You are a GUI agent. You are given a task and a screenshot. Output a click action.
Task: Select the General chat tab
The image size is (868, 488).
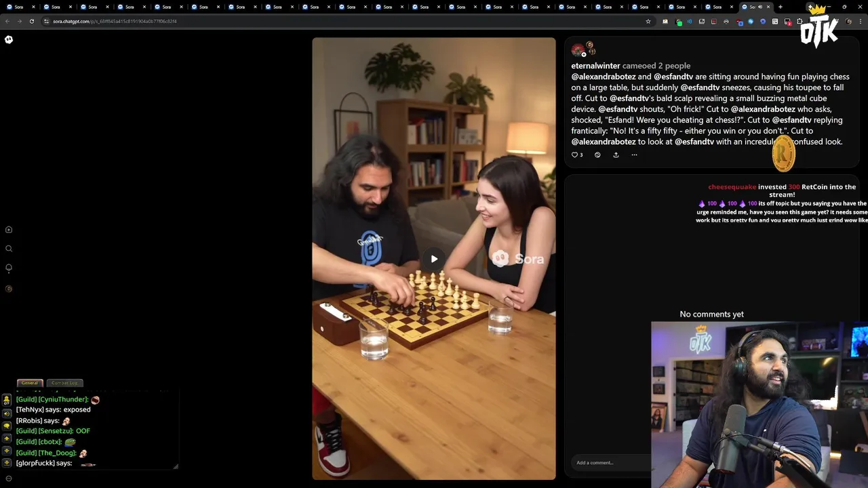30,383
